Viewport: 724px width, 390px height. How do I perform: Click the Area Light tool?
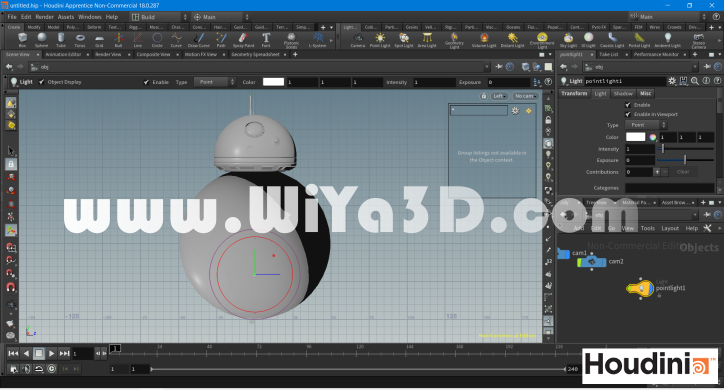pos(427,40)
